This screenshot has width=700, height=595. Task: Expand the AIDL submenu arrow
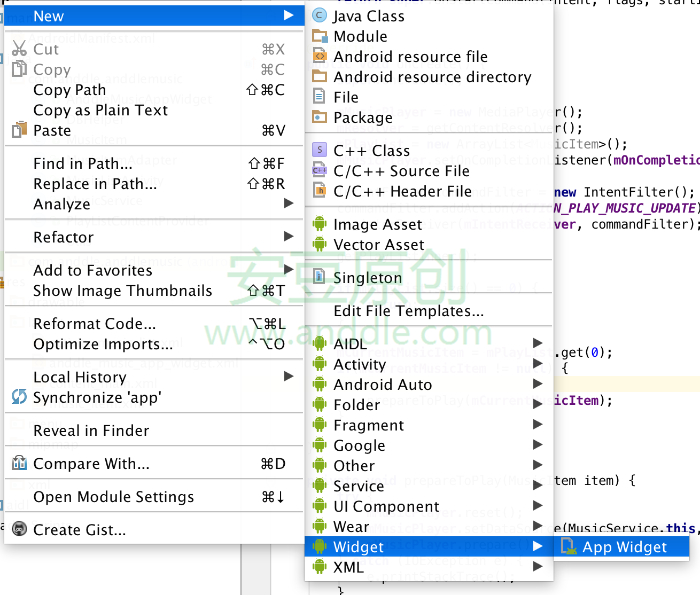pos(538,343)
